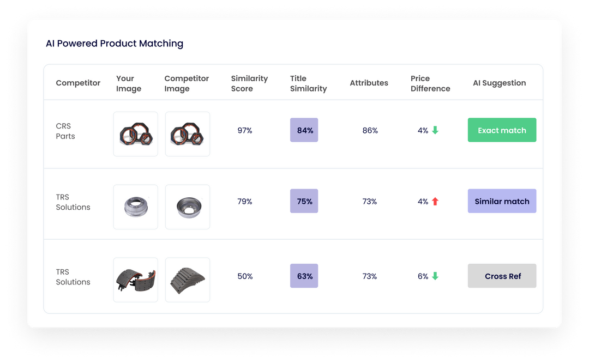This screenshot has height=364, width=589.
Task: Click the Competitor column header
Action: (78, 83)
